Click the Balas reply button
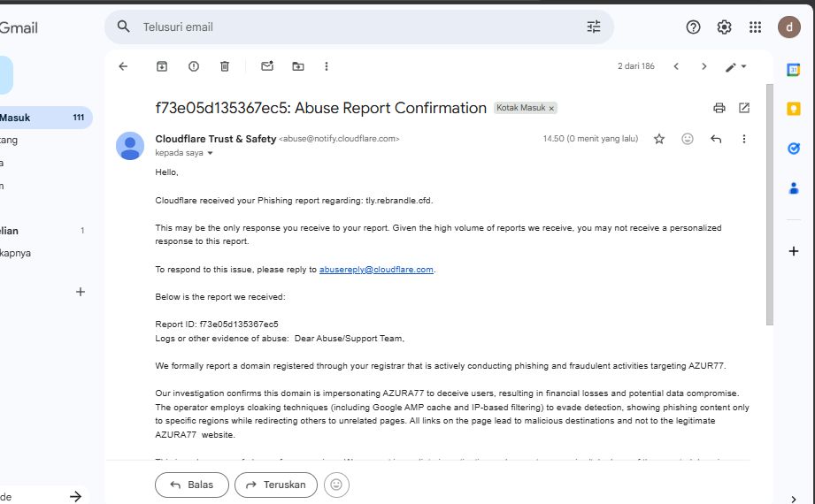The height and width of the screenshot is (504, 815). pyautogui.click(x=192, y=485)
